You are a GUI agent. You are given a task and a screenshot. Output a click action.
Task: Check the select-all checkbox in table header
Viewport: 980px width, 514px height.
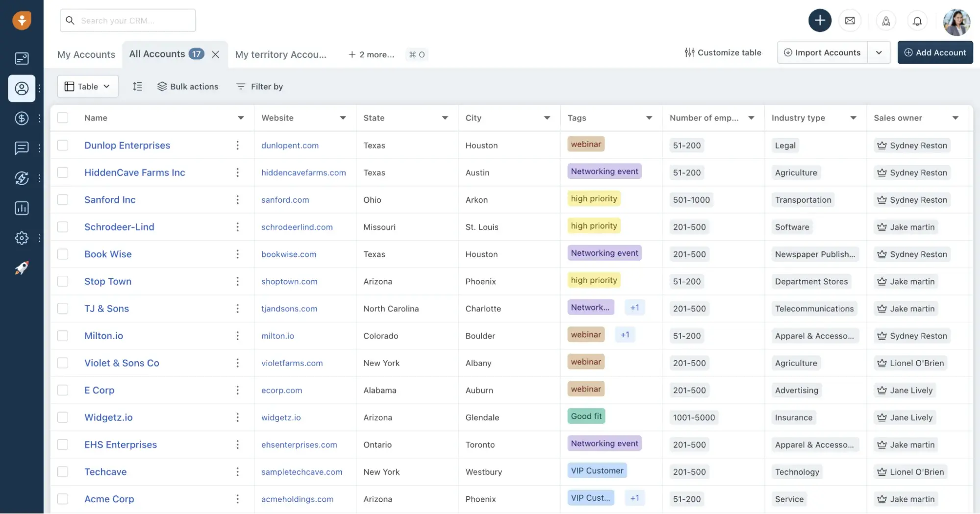(63, 118)
